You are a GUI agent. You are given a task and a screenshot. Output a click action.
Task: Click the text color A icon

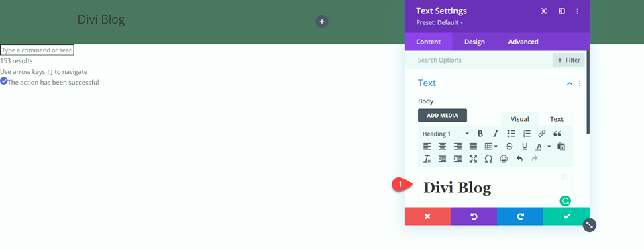[x=539, y=147]
